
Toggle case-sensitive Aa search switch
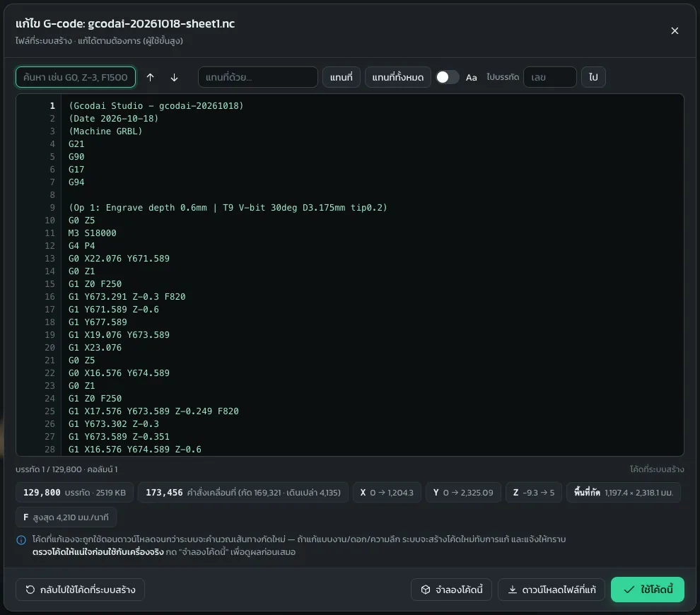(448, 77)
